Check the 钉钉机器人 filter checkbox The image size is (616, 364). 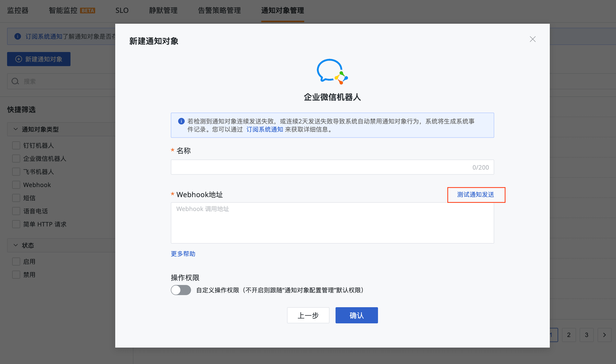pyautogui.click(x=16, y=145)
